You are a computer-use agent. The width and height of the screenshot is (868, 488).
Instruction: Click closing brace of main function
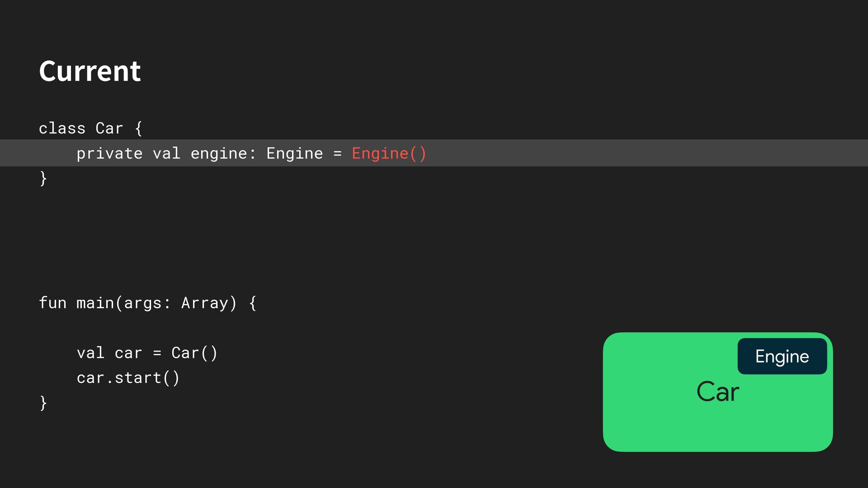point(43,402)
